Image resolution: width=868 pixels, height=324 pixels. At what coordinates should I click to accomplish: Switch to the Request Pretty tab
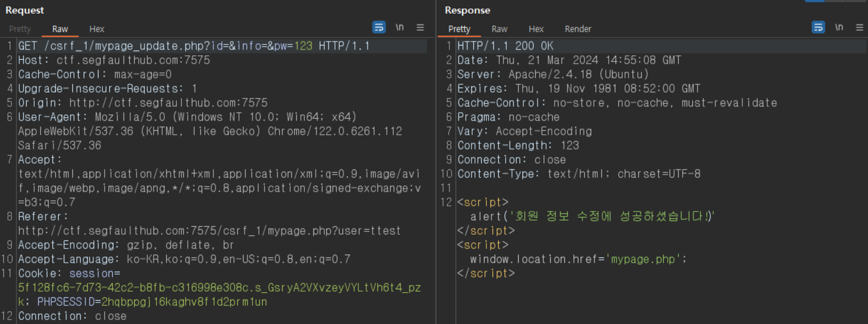coord(20,29)
